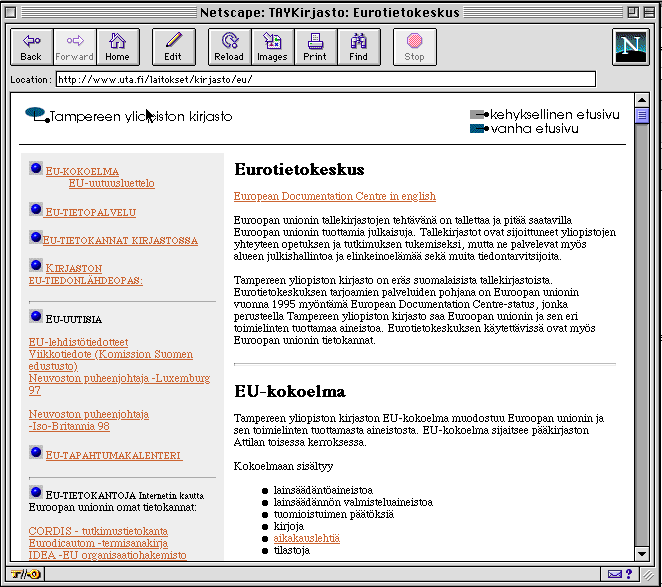Click the scrollbar down arrow
The height and width of the screenshot is (587, 662).
tap(642, 554)
